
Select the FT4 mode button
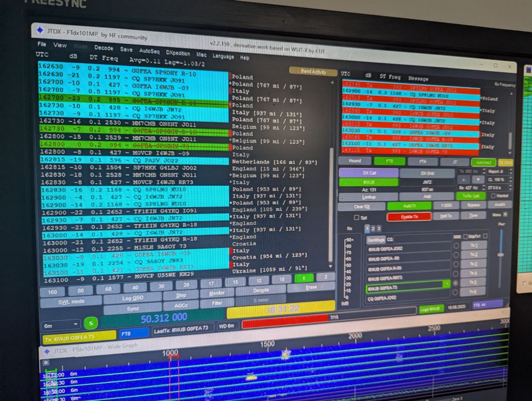pos(423,161)
